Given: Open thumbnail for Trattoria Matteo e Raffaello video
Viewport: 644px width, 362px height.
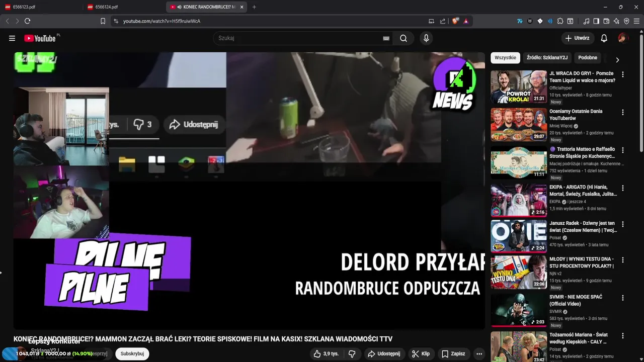Looking at the screenshot, I should (519, 162).
